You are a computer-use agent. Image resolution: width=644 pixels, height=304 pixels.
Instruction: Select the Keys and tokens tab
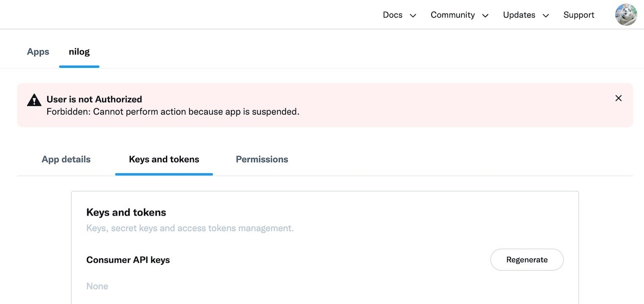click(164, 159)
